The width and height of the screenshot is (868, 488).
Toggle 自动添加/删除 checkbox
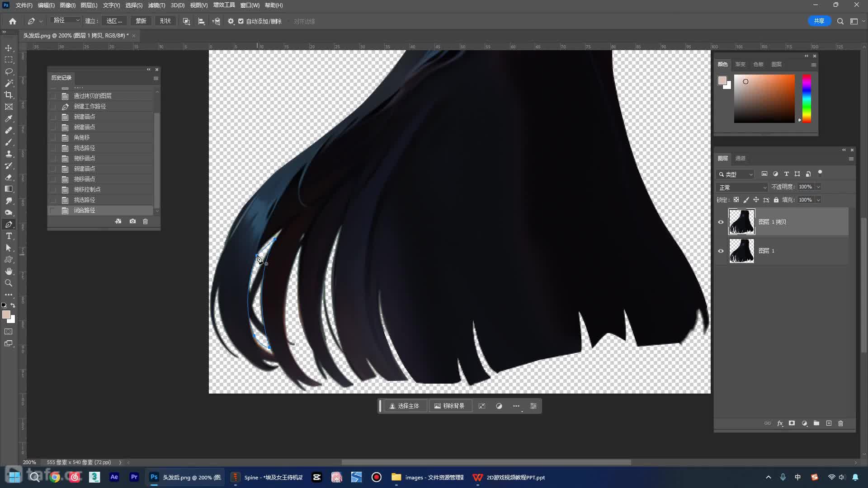241,21
